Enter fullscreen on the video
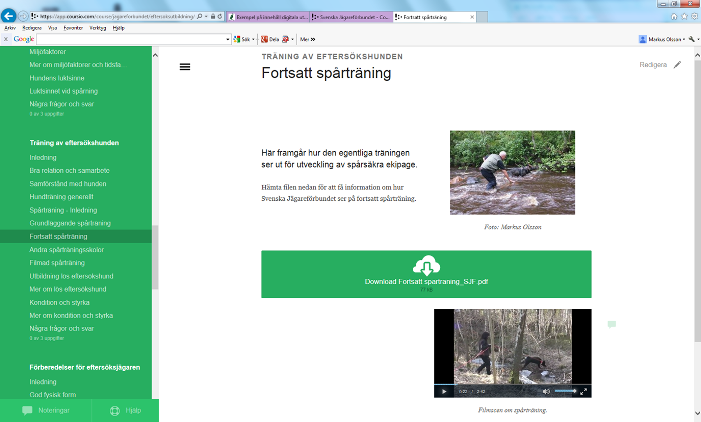The width and height of the screenshot is (701, 422). tap(583, 392)
